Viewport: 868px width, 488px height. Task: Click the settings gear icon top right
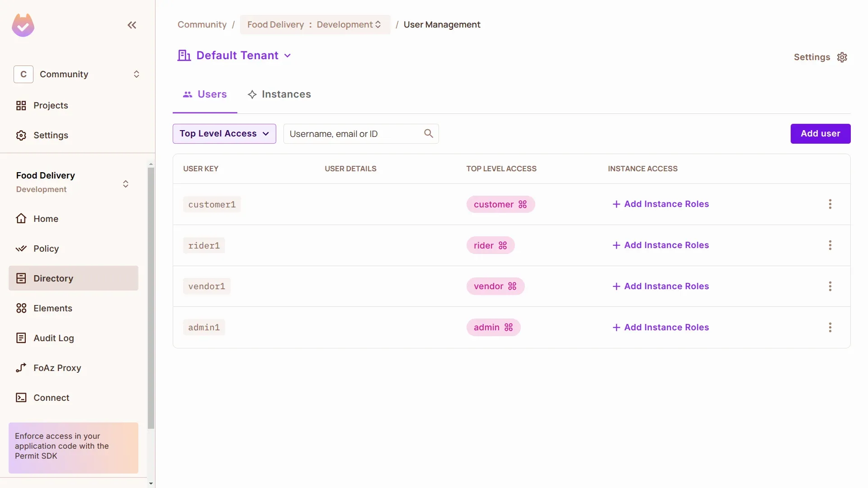(842, 57)
